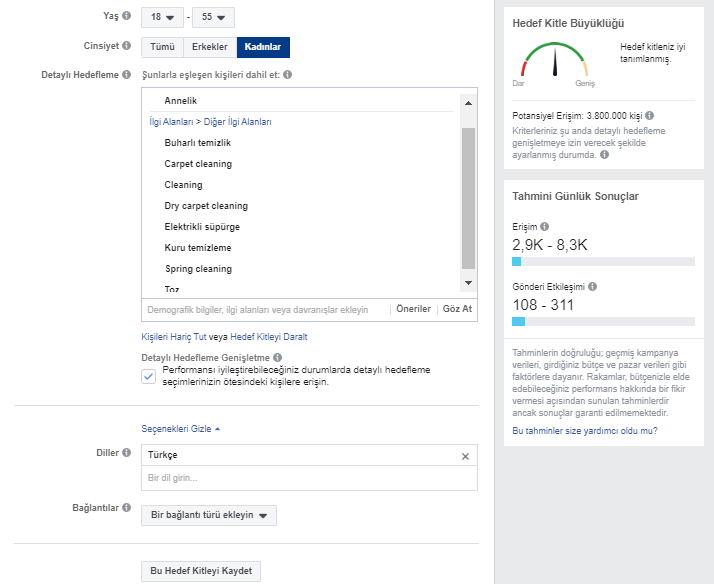Click Tahmini Günlük Sonuçlar heading
Screen dimensions: 714x584
coord(576,196)
